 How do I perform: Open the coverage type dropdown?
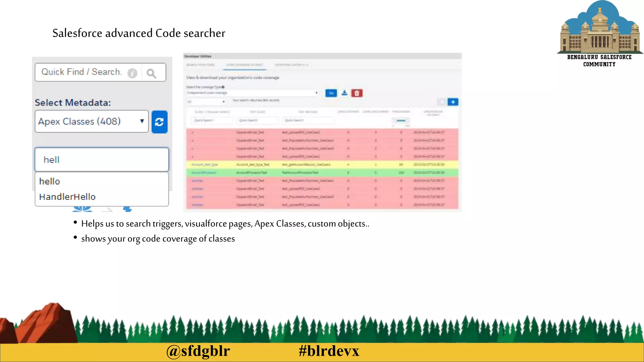point(253,93)
